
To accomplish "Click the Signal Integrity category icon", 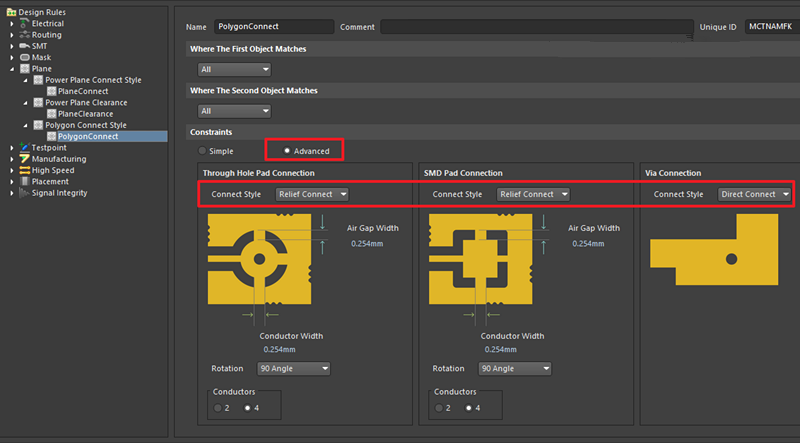I will (24, 193).
